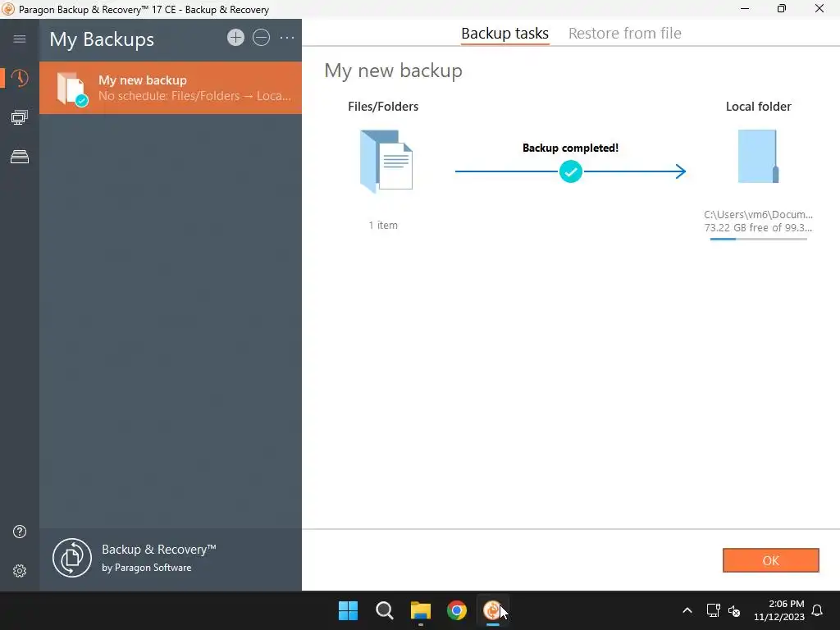The image size is (840, 630).
Task: Show hidden system tray icons
Action: coord(687,610)
